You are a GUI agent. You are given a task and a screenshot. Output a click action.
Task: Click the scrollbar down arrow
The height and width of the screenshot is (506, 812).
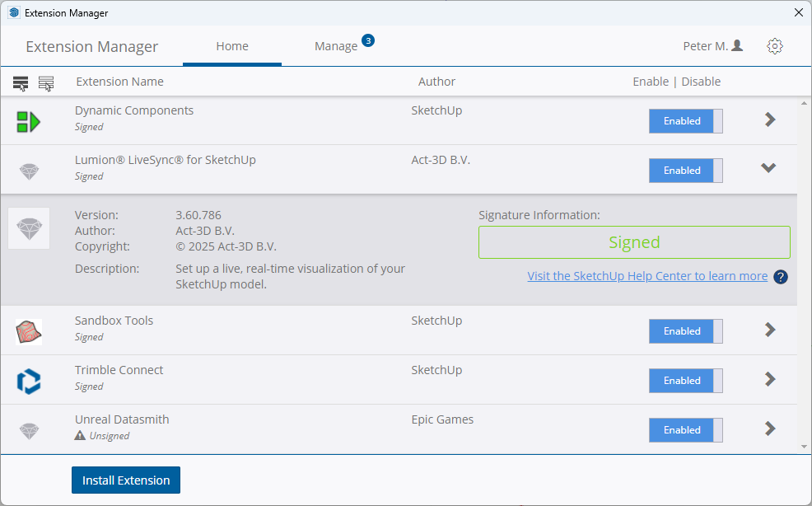(804, 447)
